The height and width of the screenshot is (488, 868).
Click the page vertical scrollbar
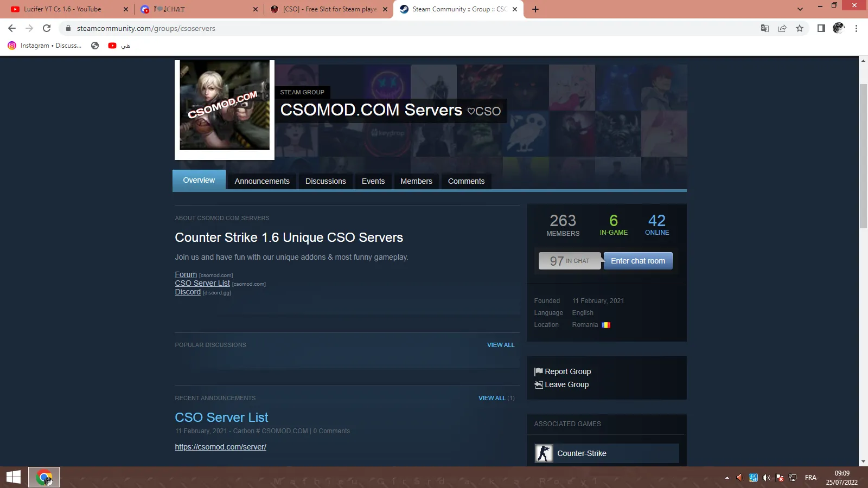tap(863, 156)
